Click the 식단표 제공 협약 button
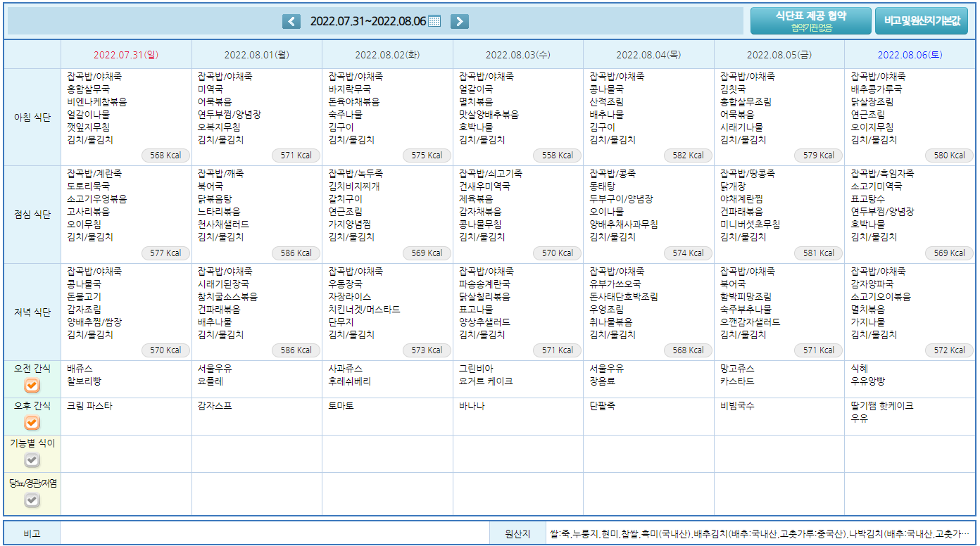Viewport: 980px width, 546px height. coord(810,21)
